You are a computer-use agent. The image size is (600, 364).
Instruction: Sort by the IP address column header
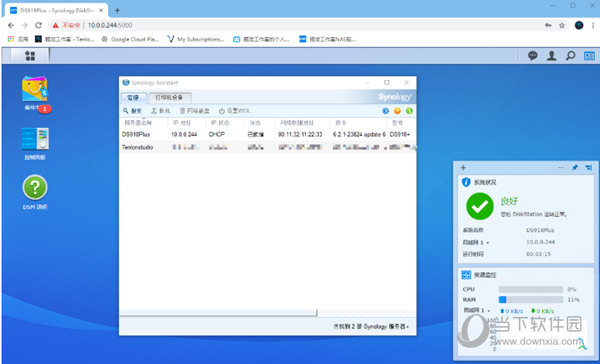click(x=181, y=123)
